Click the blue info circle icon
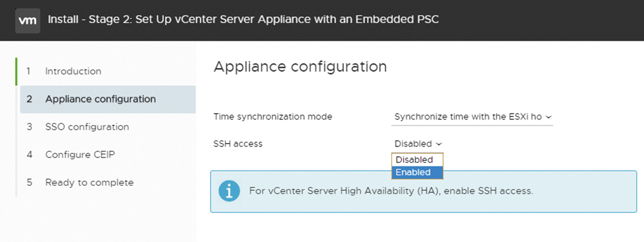Image resolution: width=644 pixels, height=242 pixels. pyautogui.click(x=229, y=192)
